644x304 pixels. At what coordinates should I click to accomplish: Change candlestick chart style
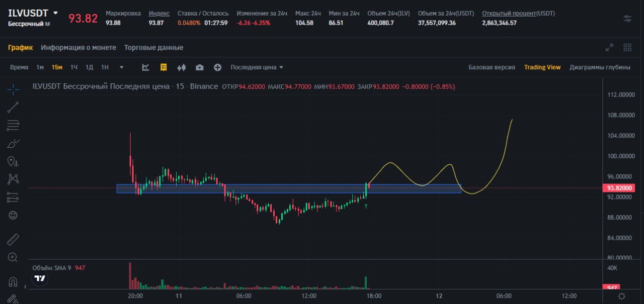182,67
